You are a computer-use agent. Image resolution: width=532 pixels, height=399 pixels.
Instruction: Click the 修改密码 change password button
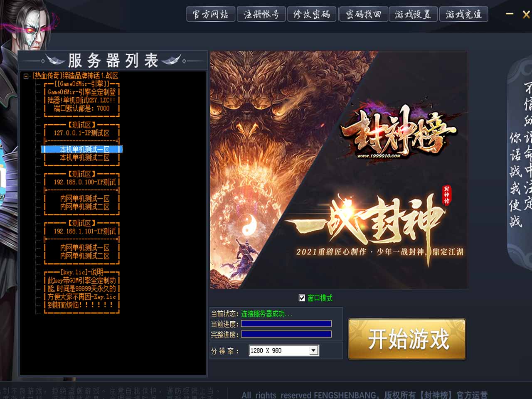(312, 15)
